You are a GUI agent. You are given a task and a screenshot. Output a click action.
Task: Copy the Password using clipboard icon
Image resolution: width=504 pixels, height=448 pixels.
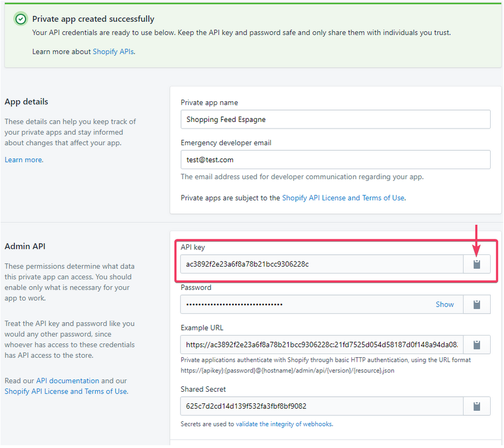[477, 304]
